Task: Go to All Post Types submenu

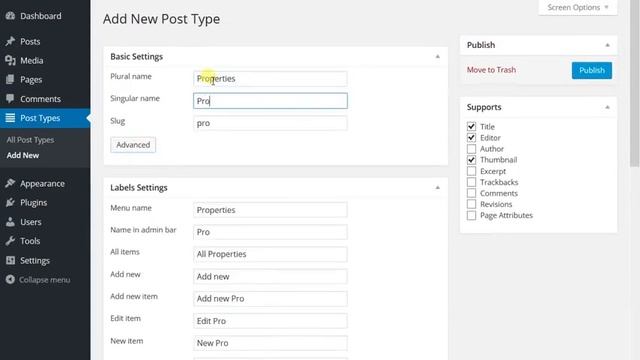Action: [x=30, y=140]
